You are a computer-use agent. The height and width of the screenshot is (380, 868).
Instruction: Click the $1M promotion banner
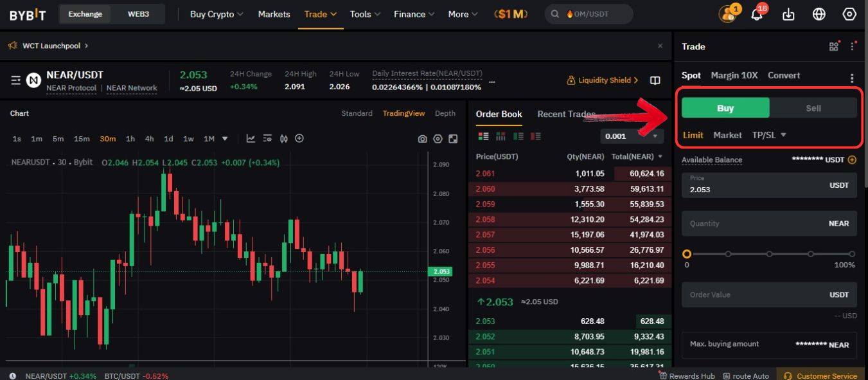pyautogui.click(x=511, y=14)
